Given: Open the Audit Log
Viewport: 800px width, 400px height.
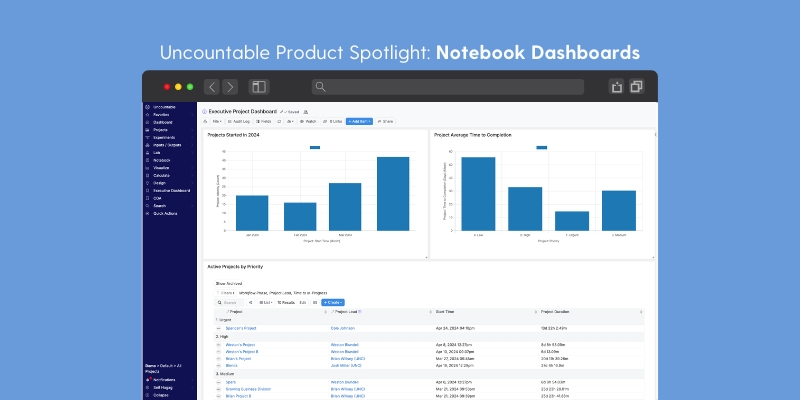Looking at the screenshot, I should 239,121.
